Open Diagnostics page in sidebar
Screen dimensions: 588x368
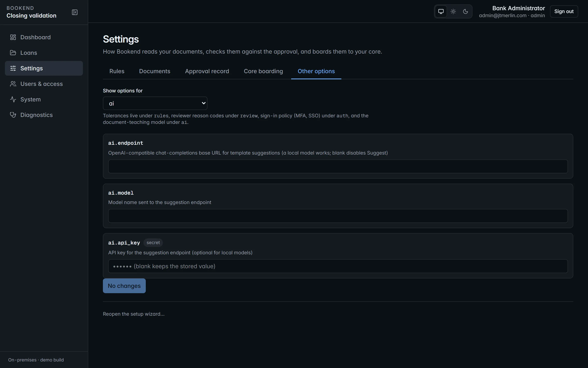pos(44,115)
